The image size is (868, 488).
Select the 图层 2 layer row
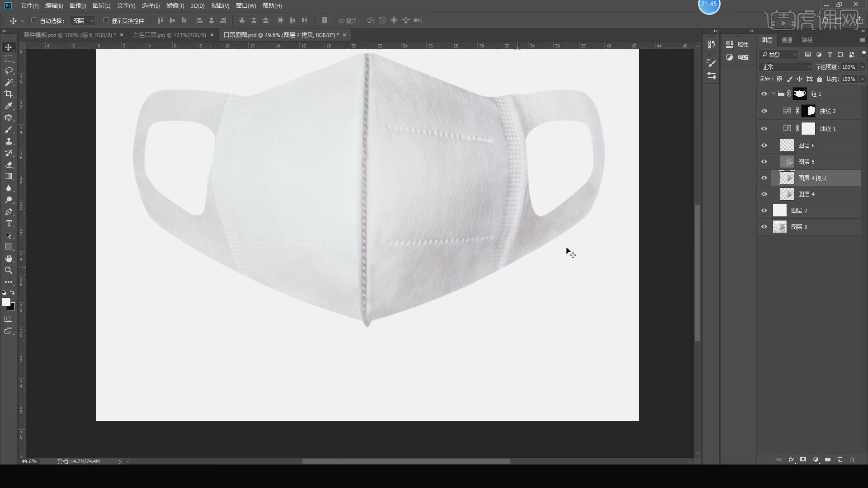pos(810,211)
